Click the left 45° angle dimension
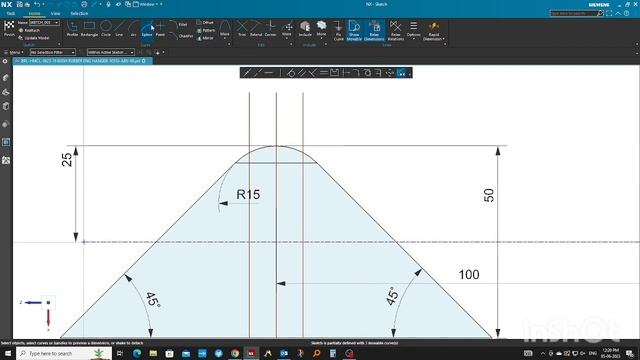640x360 pixels. 153,299
